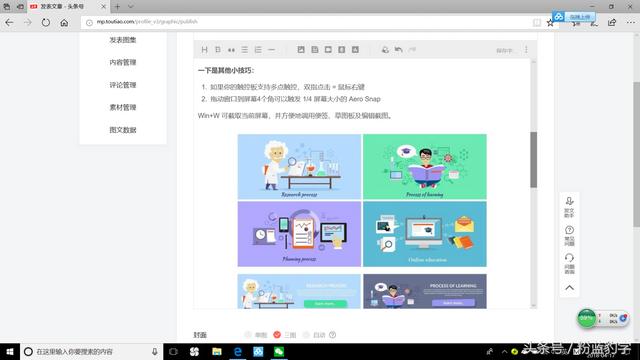
Task: Open 发表图集 in the left sidebar
Action: 122,40
